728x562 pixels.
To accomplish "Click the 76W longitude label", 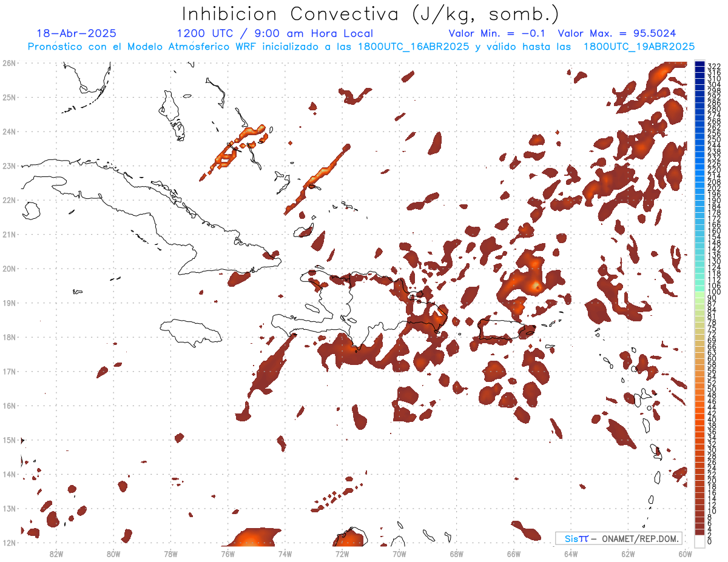I will (227, 553).
